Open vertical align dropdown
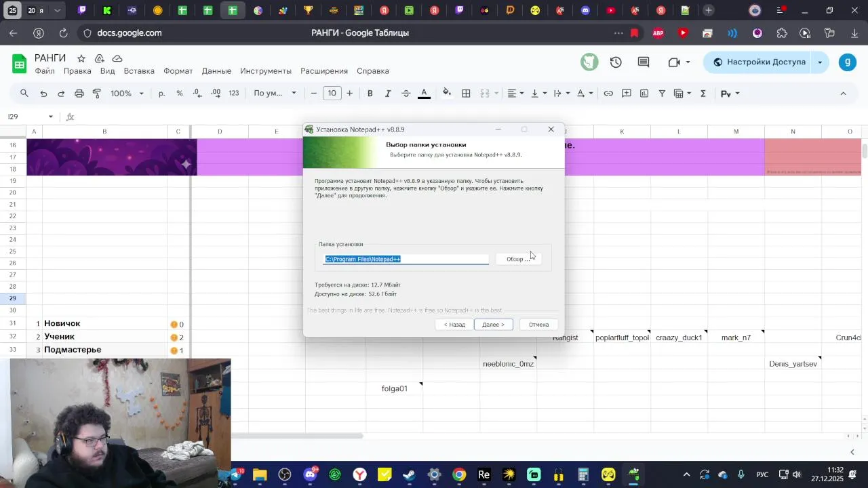This screenshot has height=488, width=868. (x=538, y=94)
